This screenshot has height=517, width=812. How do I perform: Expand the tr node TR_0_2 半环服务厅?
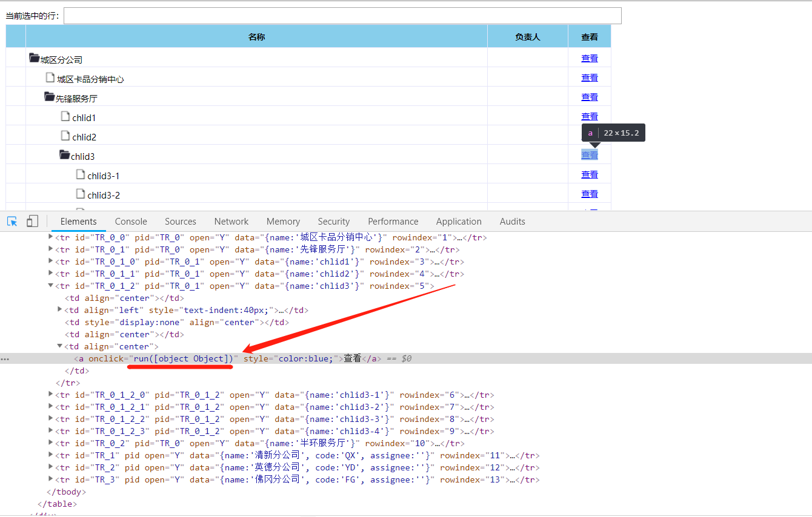point(50,443)
